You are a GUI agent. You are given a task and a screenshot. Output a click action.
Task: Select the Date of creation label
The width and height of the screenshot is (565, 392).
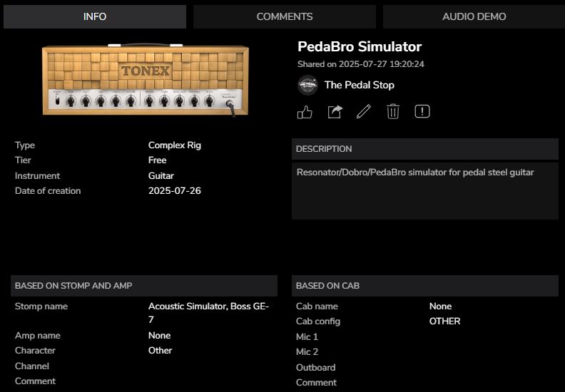point(48,191)
